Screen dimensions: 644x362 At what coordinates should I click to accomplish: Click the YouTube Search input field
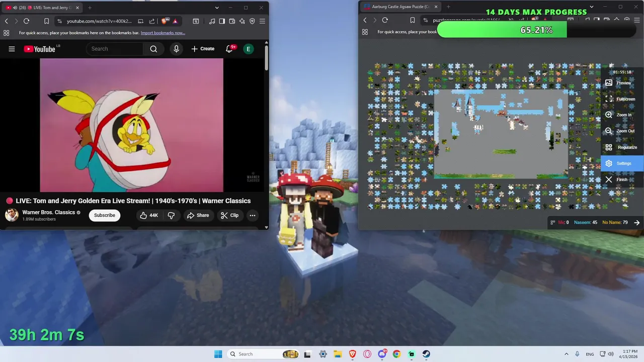coord(115,49)
